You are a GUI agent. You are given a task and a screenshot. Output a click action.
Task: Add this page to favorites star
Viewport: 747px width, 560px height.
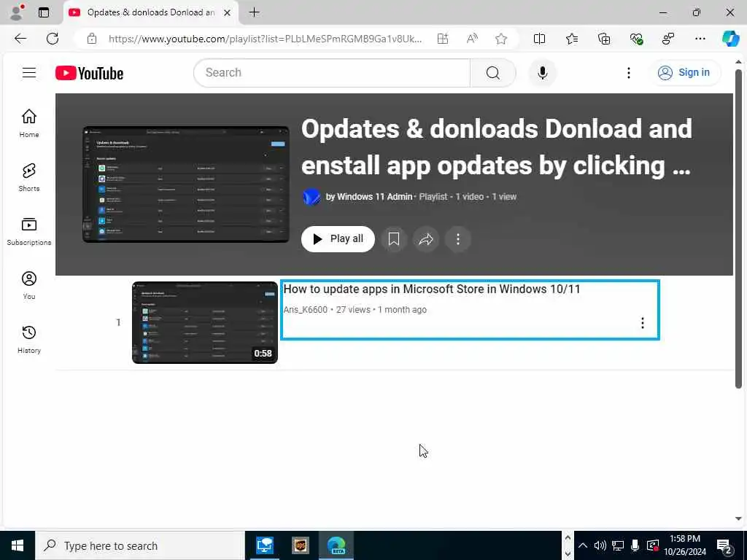tap(500, 39)
